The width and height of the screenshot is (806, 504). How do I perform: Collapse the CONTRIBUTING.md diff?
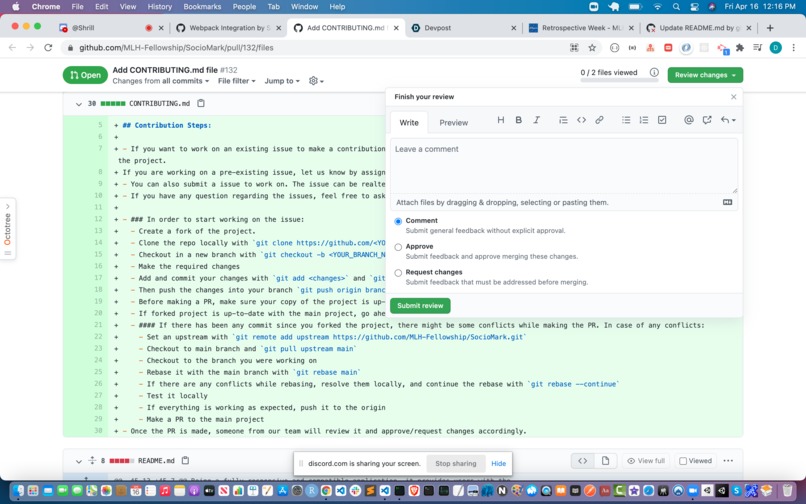pyautogui.click(x=79, y=104)
